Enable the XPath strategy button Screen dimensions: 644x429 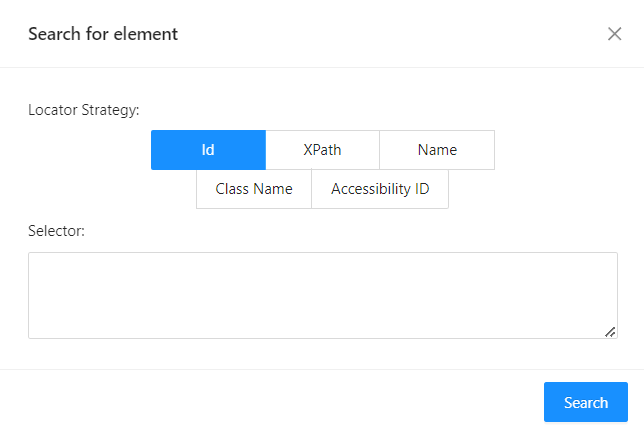pos(322,150)
